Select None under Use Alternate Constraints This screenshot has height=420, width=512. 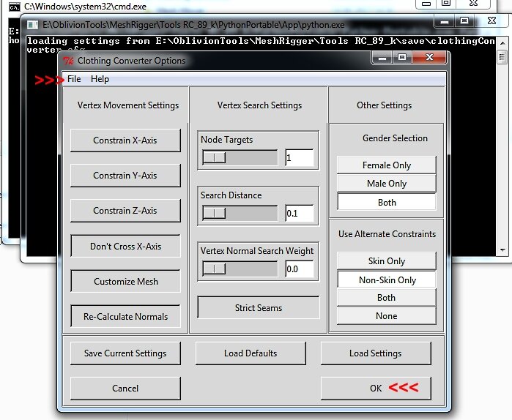[x=387, y=315]
